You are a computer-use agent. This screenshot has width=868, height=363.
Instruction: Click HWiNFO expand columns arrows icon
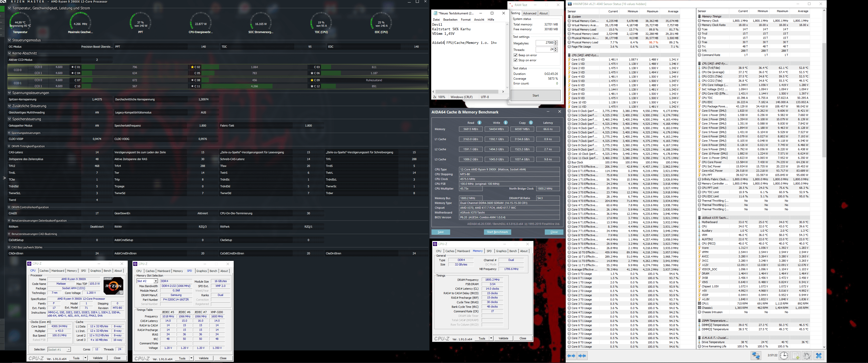[x=571, y=356]
